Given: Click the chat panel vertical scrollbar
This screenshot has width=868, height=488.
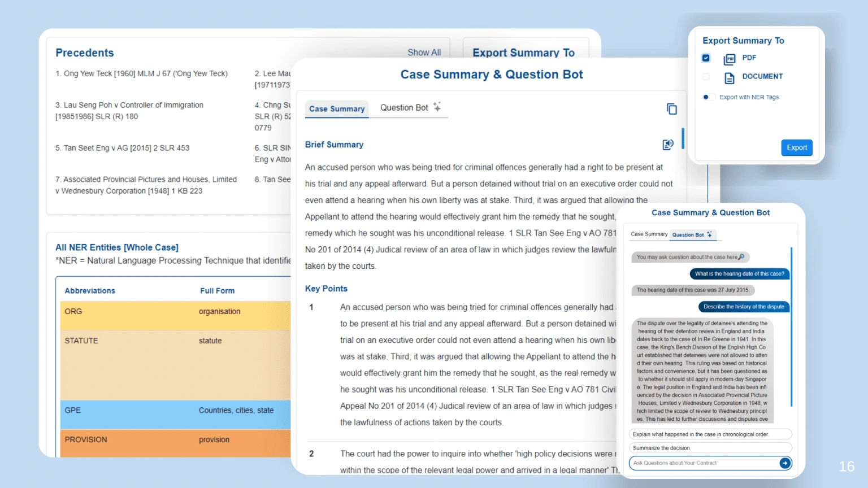Looking at the screenshot, I should (x=791, y=326).
